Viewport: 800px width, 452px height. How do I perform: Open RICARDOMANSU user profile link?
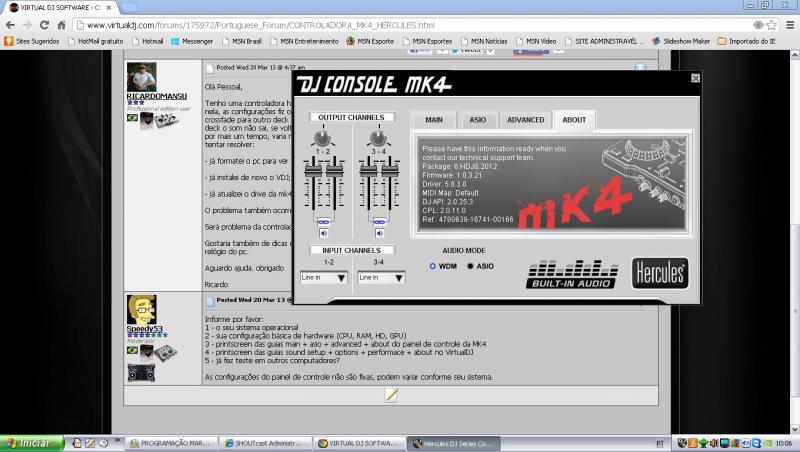pyautogui.click(x=157, y=96)
